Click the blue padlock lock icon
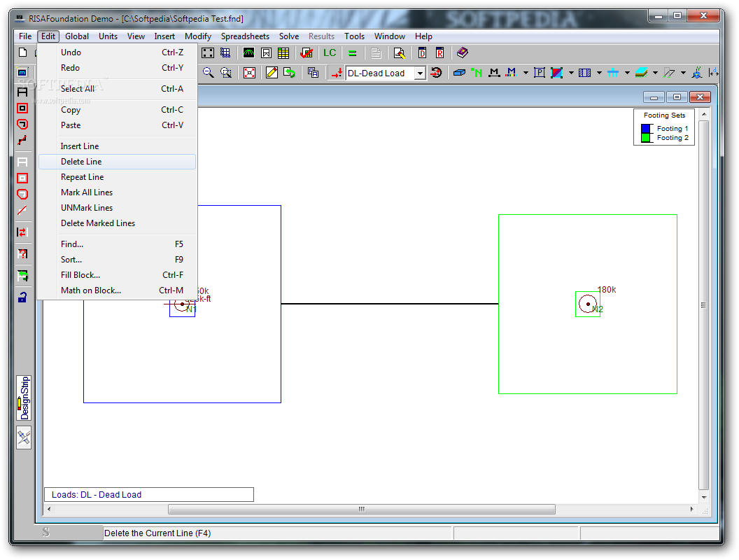 (22, 297)
